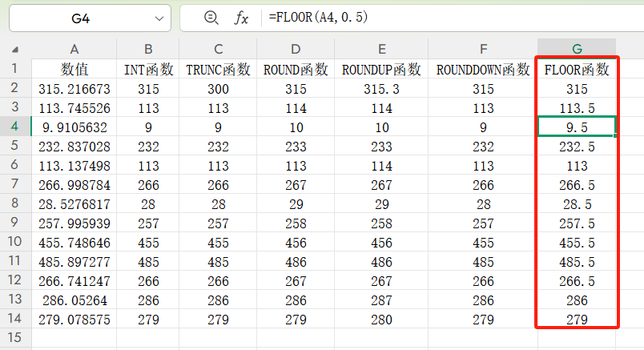The width and height of the screenshot is (644, 350).
Task: Select row 14 header
Action: [14, 318]
